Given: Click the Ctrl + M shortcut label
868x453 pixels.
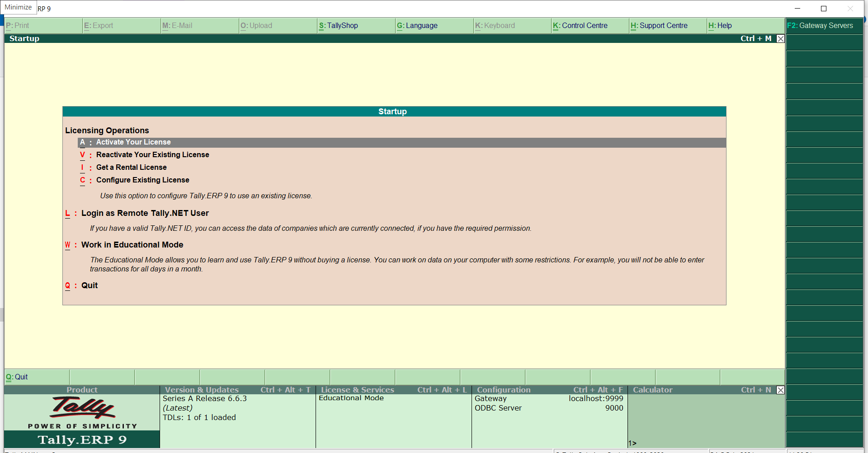Looking at the screenshot, I should [756, 39].
